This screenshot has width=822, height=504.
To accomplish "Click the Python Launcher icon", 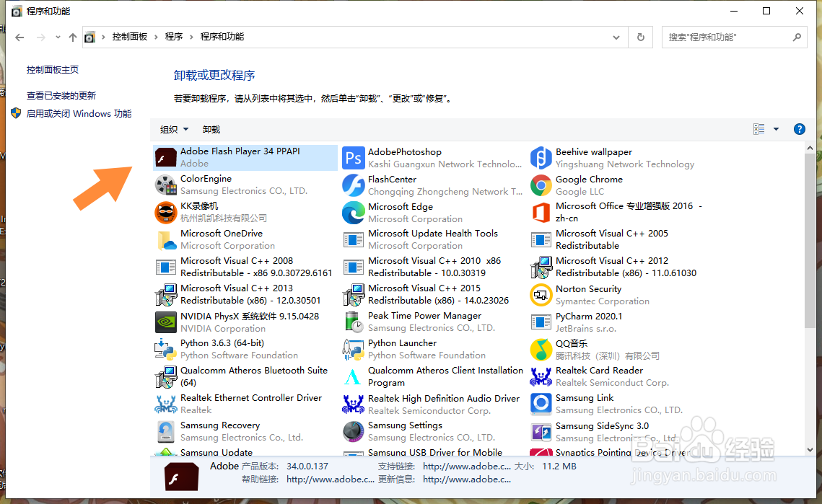I will click(x=354, y=350).
